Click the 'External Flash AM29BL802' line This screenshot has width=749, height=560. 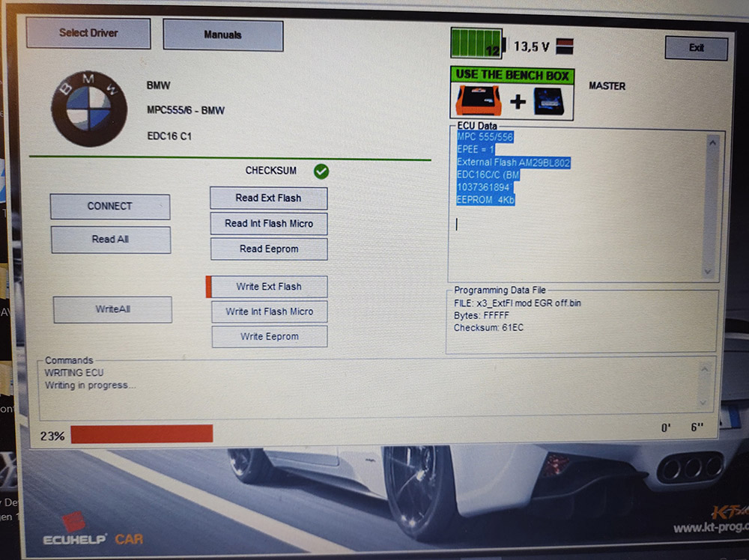514,162
